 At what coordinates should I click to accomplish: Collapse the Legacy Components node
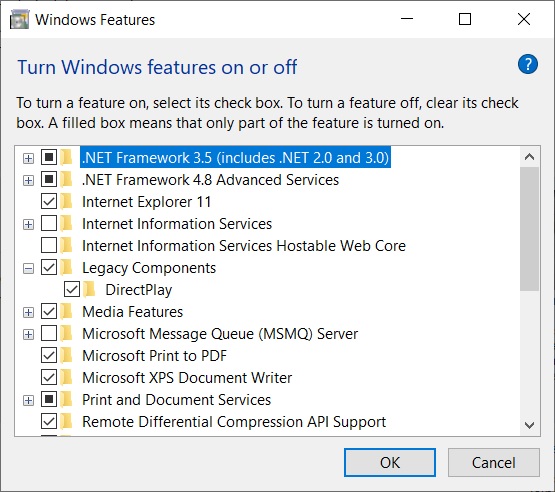28,268
